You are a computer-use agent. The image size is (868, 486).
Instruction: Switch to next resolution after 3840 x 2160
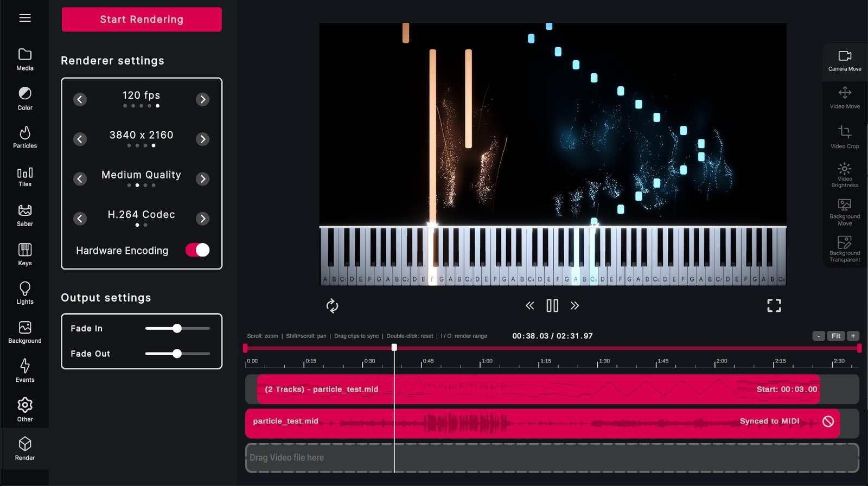click(203, 139)
